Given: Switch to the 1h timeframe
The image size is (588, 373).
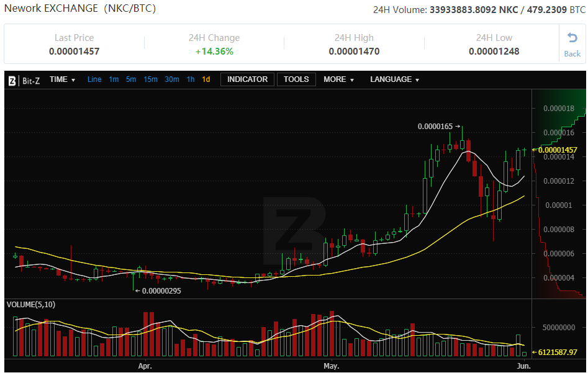Looking at the screenshot, I should click(191, 79).
